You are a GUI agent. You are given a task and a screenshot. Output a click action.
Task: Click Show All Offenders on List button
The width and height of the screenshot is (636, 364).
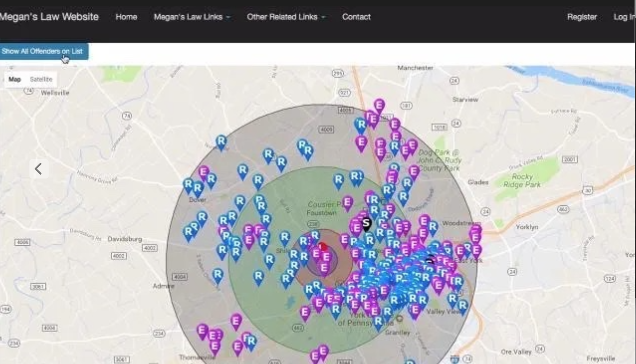44,51
